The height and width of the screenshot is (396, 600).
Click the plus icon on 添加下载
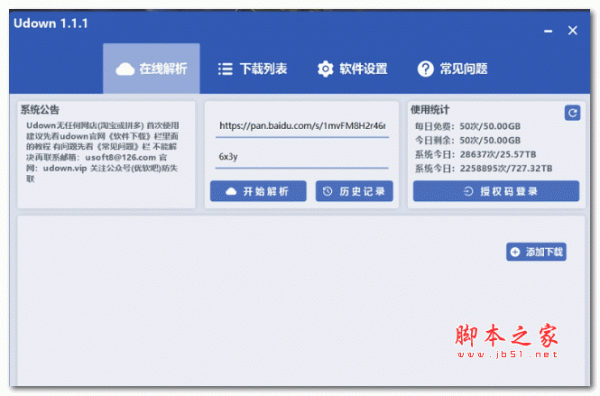point(515,252)
